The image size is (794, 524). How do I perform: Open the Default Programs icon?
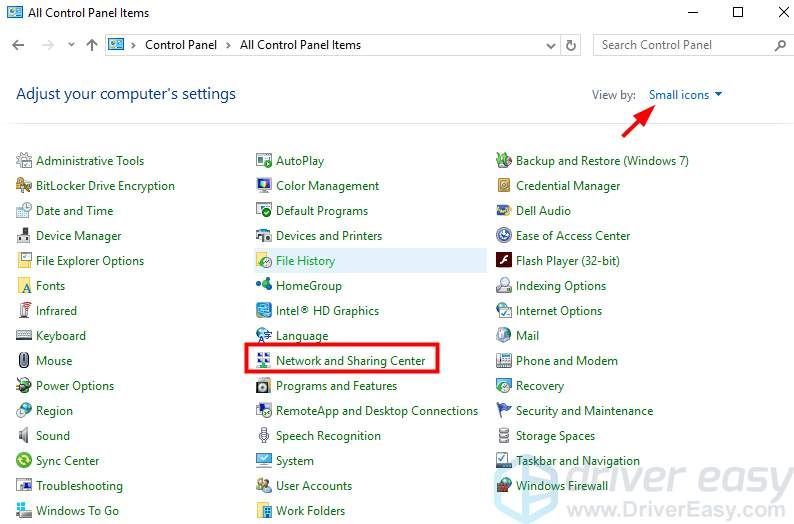click(x=264, y=211)
